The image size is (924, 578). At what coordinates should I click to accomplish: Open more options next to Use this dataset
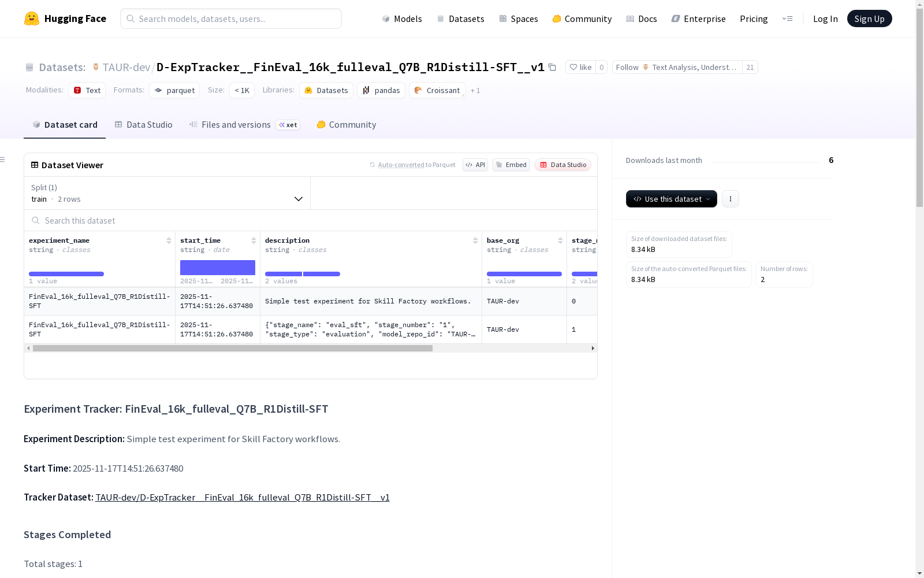pos(731,199)
